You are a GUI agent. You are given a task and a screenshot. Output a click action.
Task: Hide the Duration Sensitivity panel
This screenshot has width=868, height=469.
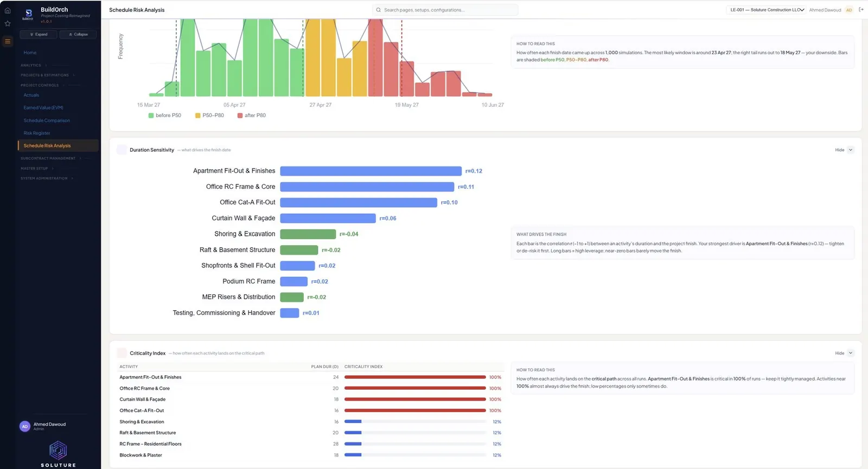pos(844,150)
